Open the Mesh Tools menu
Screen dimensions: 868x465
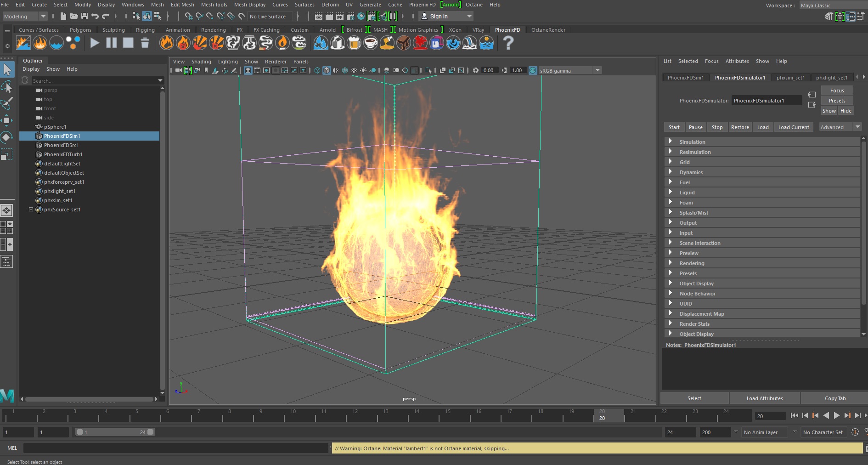pyautogui.click(x=214, y=5)
